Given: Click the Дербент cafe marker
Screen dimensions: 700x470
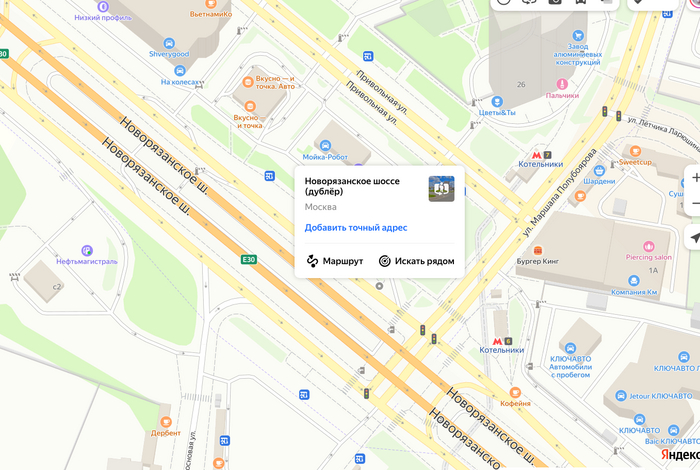Looking at the screenshot, I should click(x=166, y=421).
